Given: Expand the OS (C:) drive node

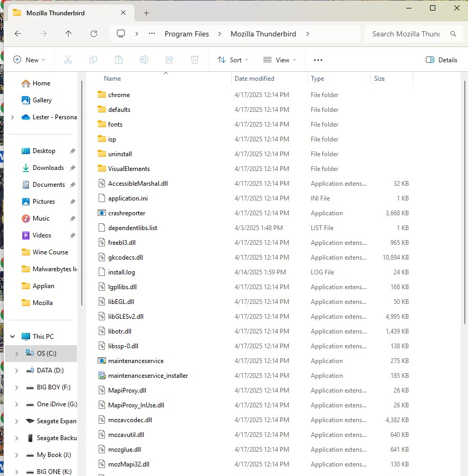Looking at the screenshot, I should click(17, 354).
